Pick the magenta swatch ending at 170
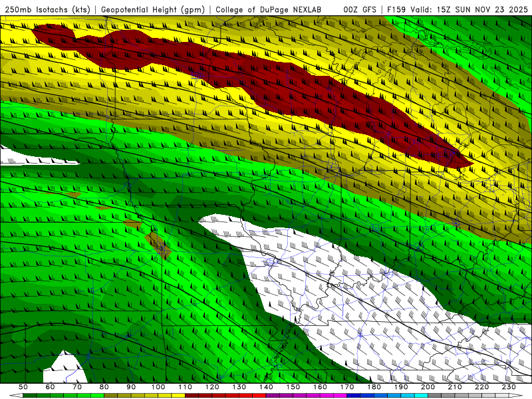532x399 pixels. pos(340,395)
